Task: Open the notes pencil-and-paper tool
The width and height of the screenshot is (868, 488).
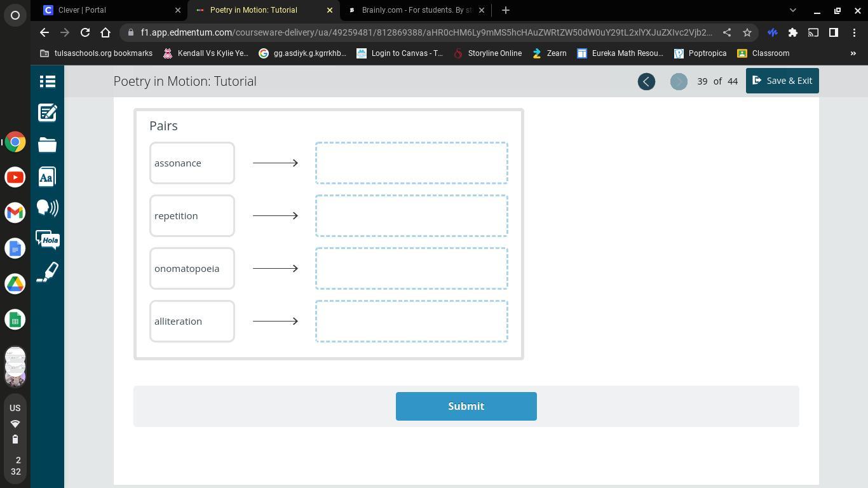Action: (x=48, y=113)
